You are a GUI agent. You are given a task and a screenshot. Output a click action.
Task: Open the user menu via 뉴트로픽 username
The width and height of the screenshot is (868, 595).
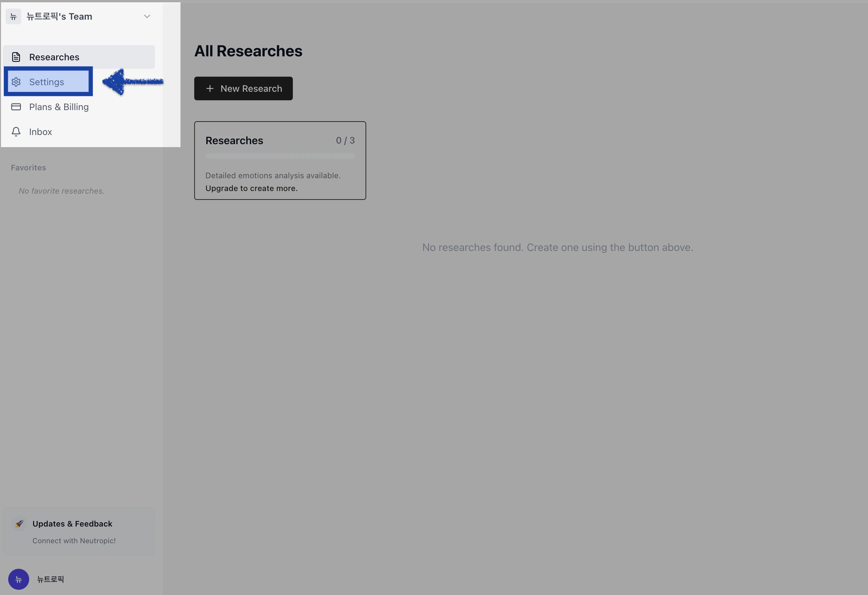point(50,579)
